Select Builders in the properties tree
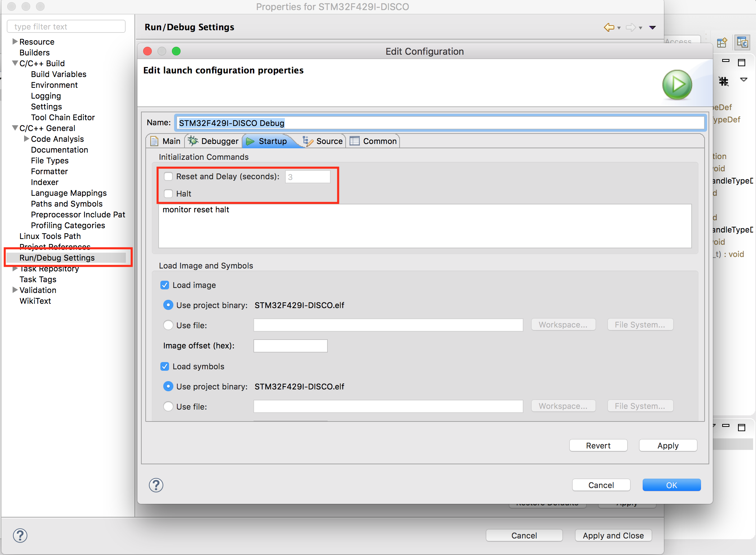This screenshot has width=756, height=555. tap(35, 53)
